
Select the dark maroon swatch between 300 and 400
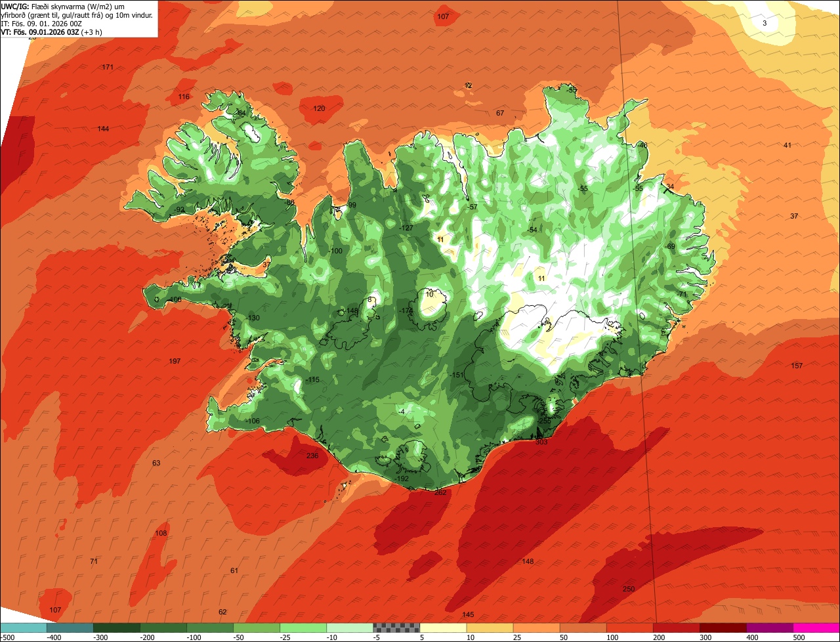(723, 628)
